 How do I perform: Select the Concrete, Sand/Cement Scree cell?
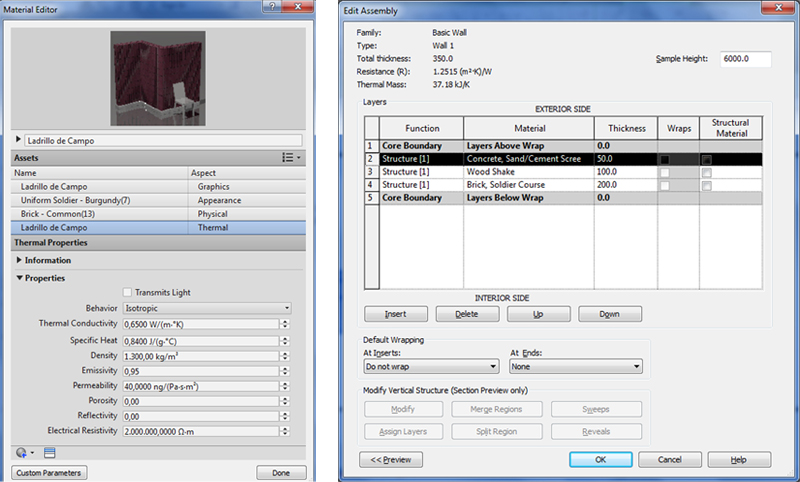[529, 159]
